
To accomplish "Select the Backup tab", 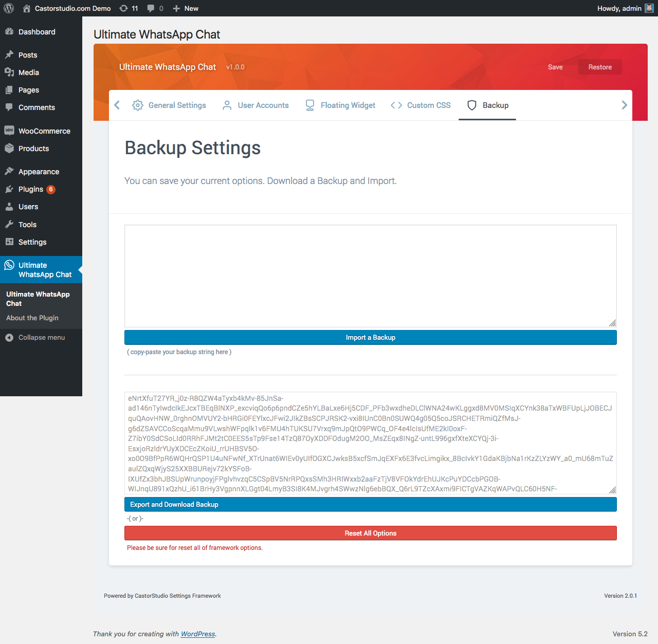I will (x=487, y=105).
